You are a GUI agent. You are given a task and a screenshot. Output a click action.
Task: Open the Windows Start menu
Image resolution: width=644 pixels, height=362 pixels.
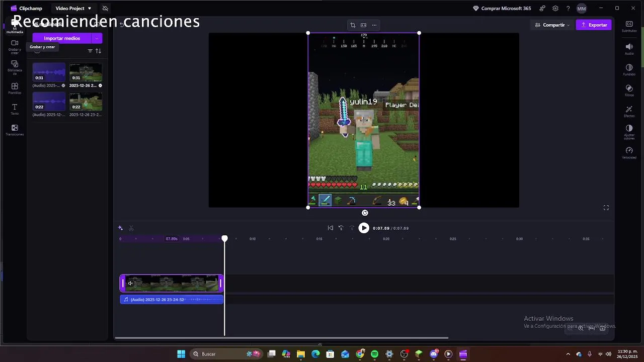[181, 354]
